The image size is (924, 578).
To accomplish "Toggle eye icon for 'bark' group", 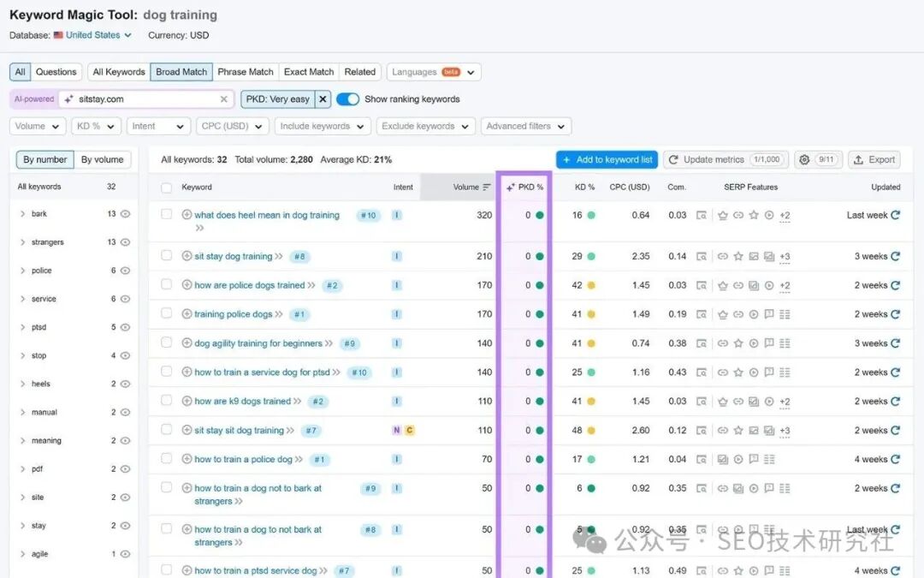I will pyautogui.click(x=126, y=214).
